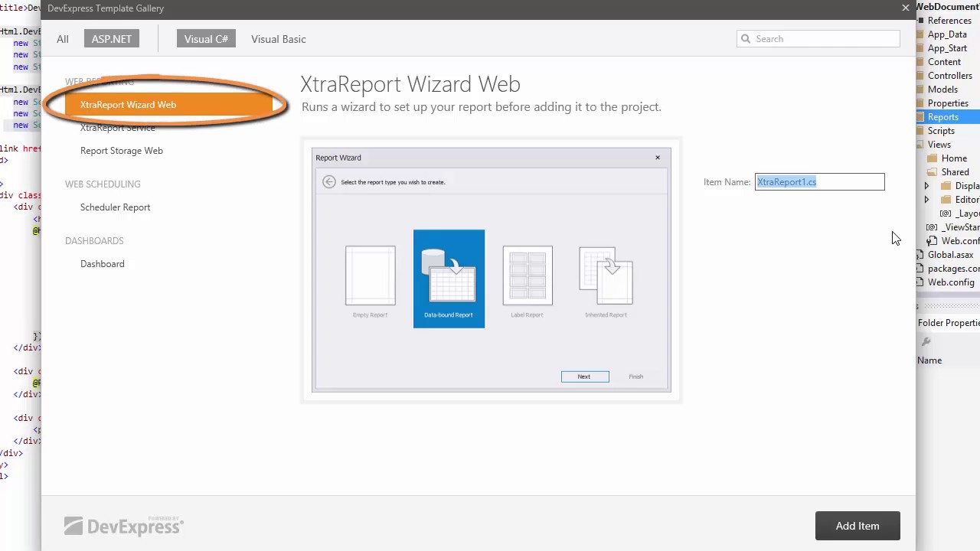The height and width of the screenshot is (551, 980).
Task: Close the Report Wizard preview dialog
Action: pyautogui.click(x=657, y=158)
